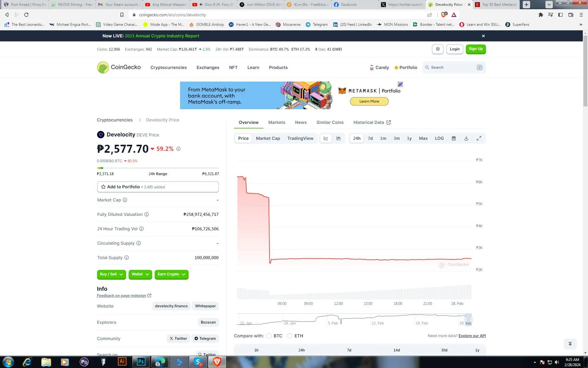
Task: Open the Products nav menu
Action: 278,67
